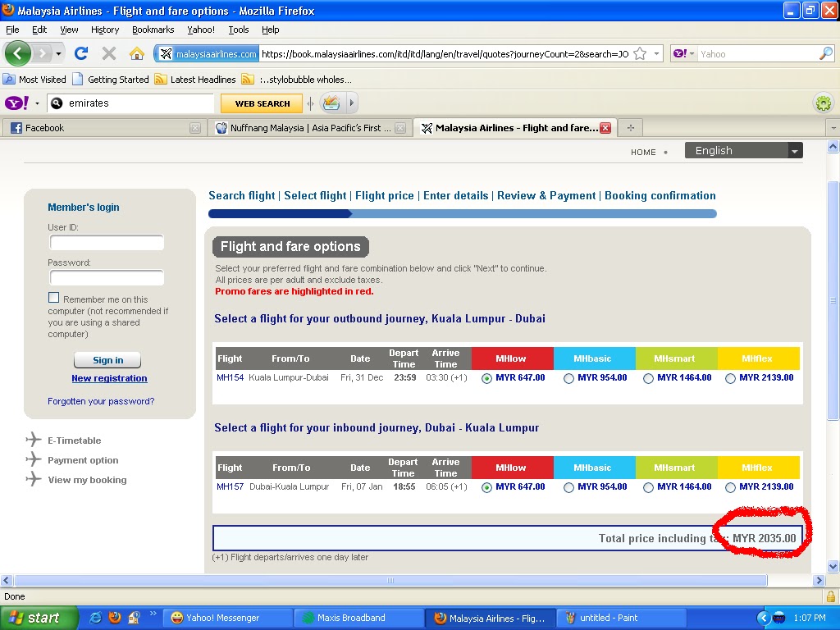Viewport: 840px width, 630px height.
Task: Expand quick launch overflow chevron
Action: [x=153, y=614]
